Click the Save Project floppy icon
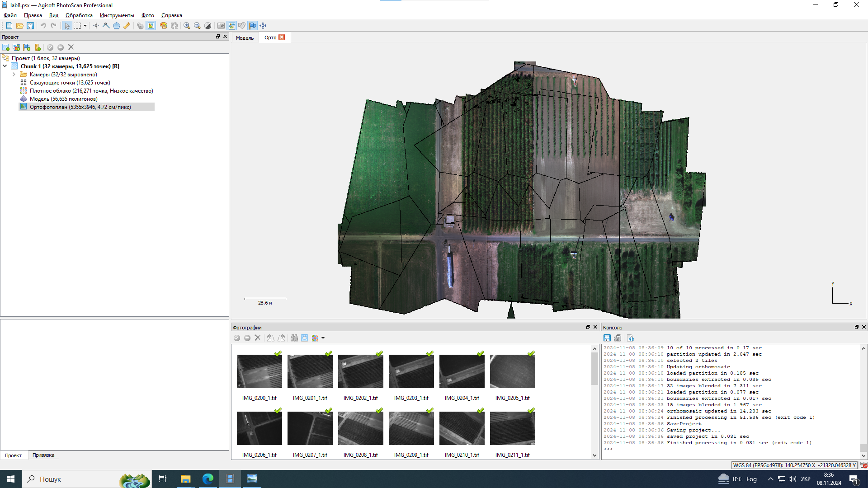 (30, 26)
